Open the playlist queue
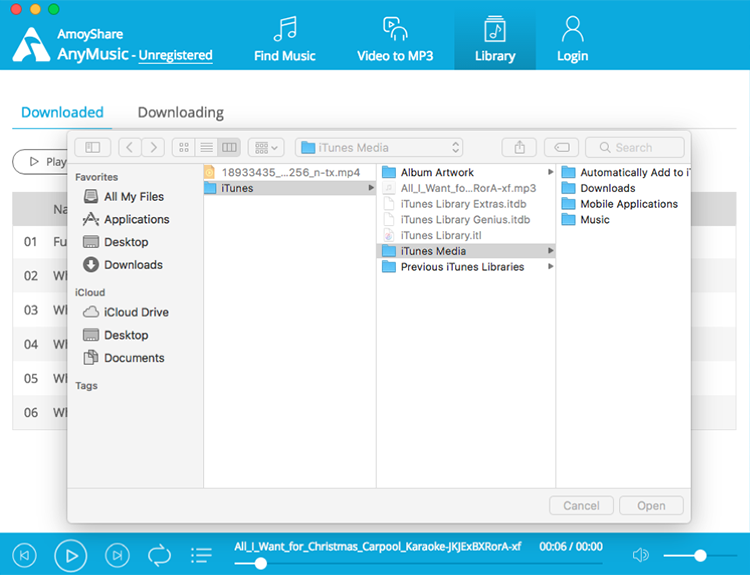The image size is (750, 575). (x=201, y=555)
